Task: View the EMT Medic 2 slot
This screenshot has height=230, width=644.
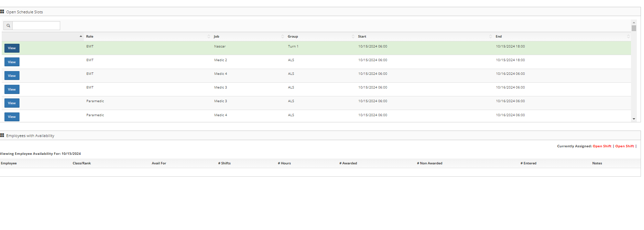Action: click(12, 62)
